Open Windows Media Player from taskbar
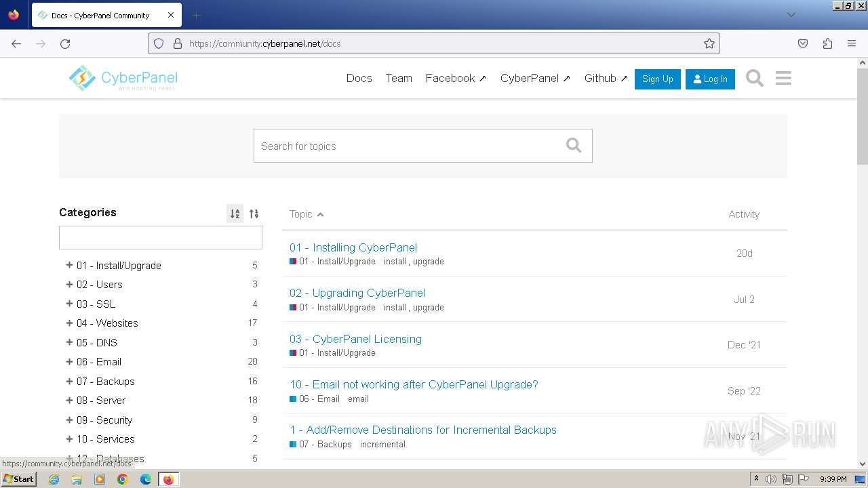This screenshot has height=488, width=868. pyautogui.click(x=100, y=479)
